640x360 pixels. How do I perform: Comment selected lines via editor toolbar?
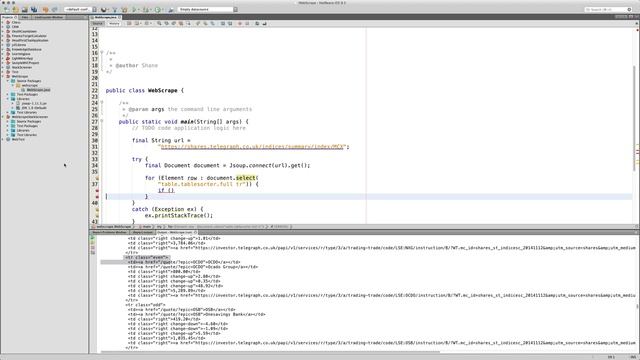[257, 24]
